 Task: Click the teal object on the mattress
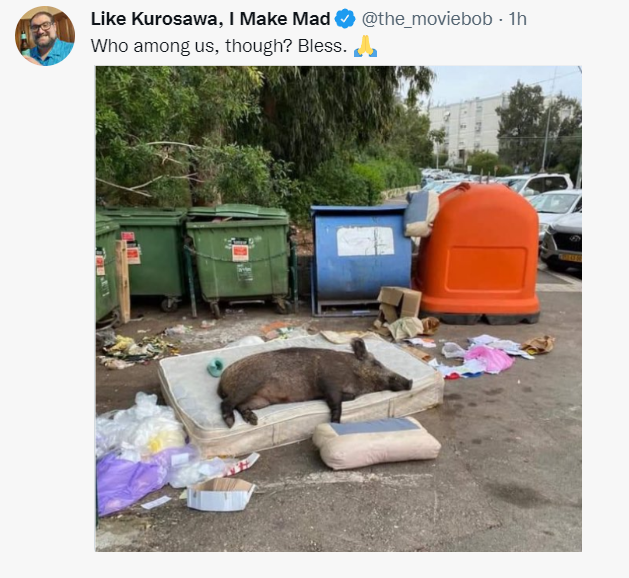[x=216, y=367]
